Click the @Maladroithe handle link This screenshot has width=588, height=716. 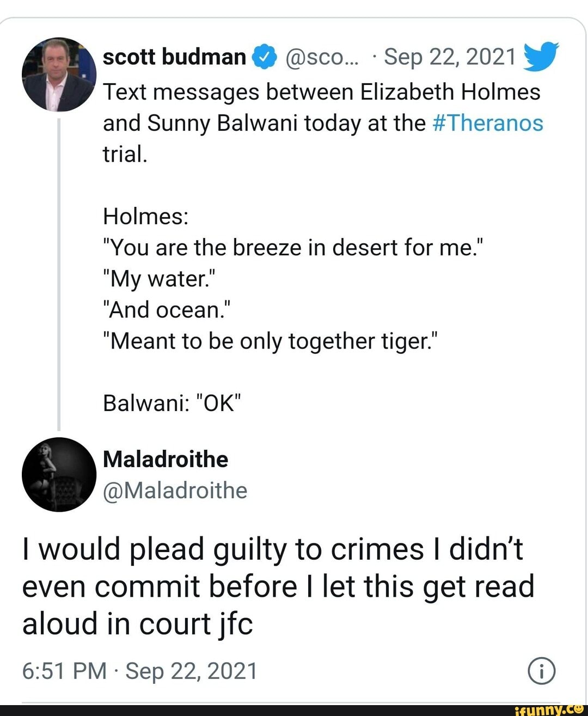[174, 491]
